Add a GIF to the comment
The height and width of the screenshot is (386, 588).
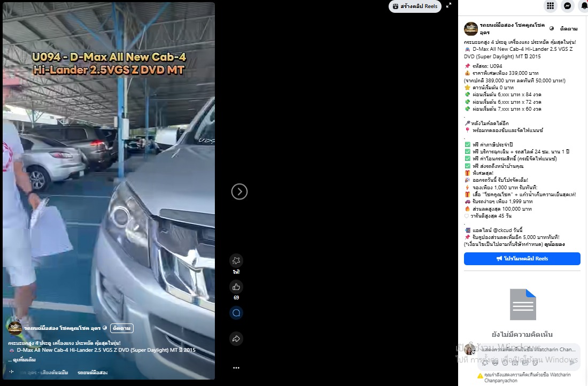point(525,362)
